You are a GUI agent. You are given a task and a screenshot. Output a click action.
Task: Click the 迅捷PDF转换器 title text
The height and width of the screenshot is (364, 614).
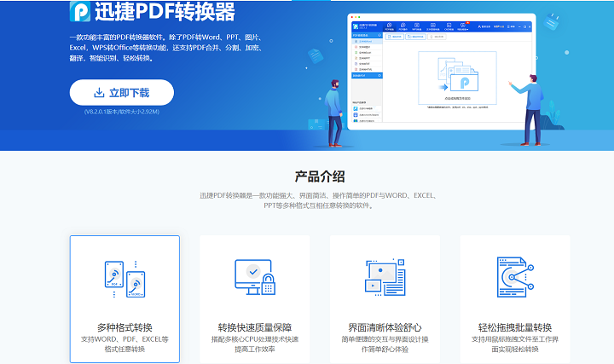pos(165,11)
